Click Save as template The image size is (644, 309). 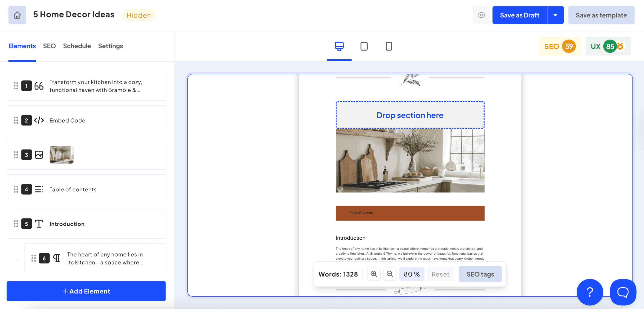pyautogui.click(x=601, y=15)
